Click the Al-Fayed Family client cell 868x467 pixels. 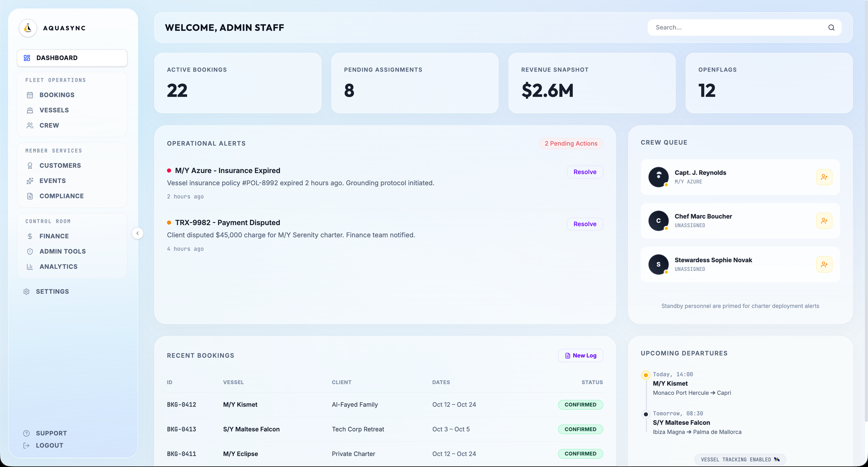(x=355, y=405)
